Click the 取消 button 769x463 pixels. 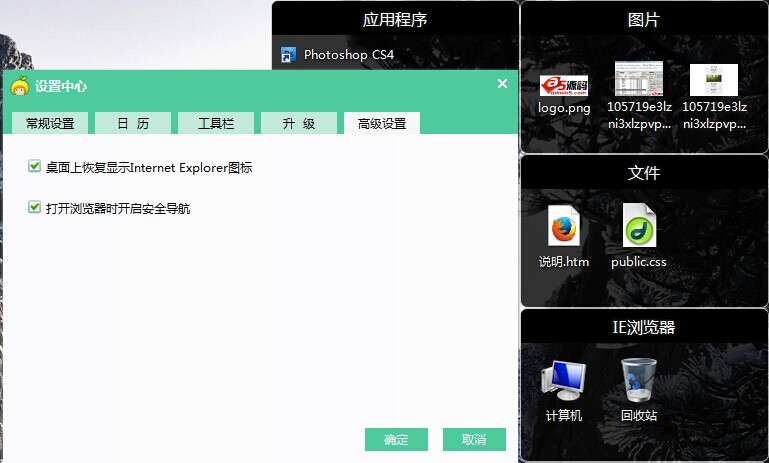(x=474, y=439)
